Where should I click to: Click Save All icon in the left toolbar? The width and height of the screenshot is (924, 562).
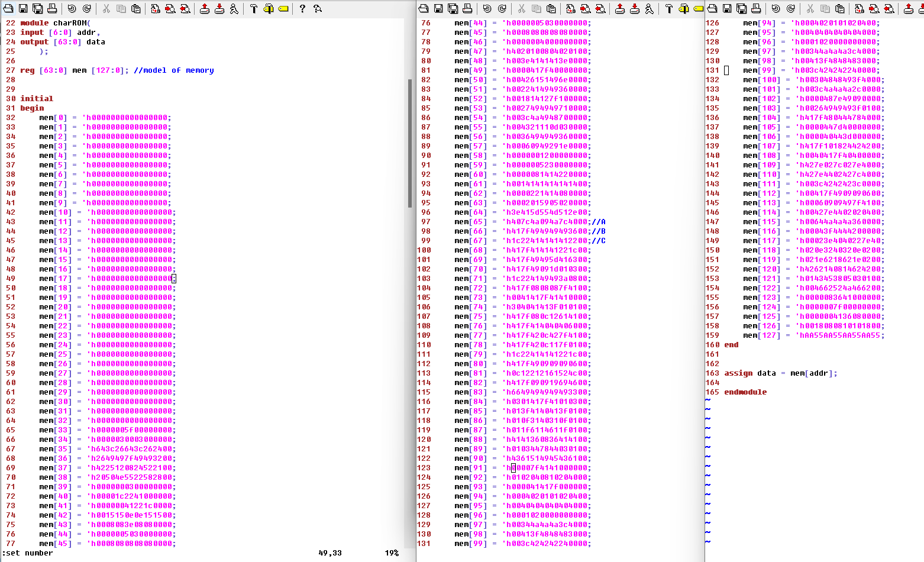37,8
